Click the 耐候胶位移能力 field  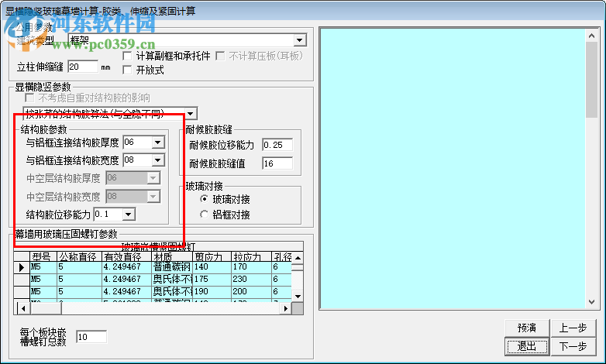(277, 145)
